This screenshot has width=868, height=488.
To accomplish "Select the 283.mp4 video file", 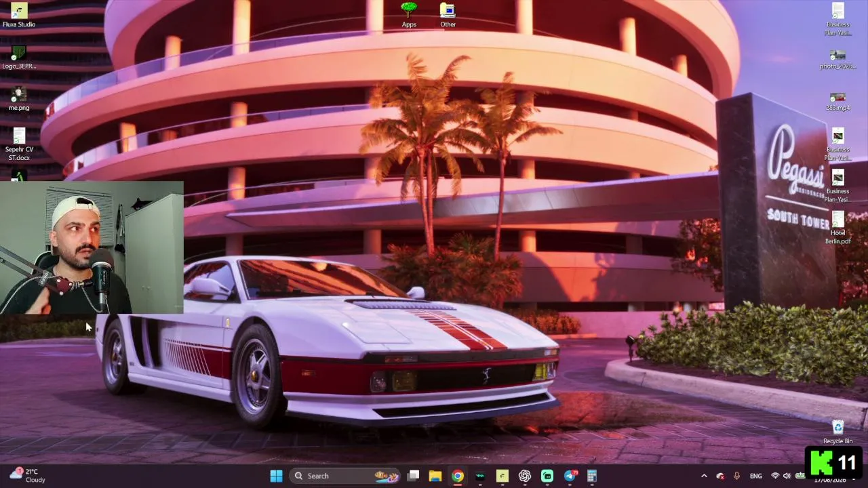I will pyautogui.click(x=837, y=100).
